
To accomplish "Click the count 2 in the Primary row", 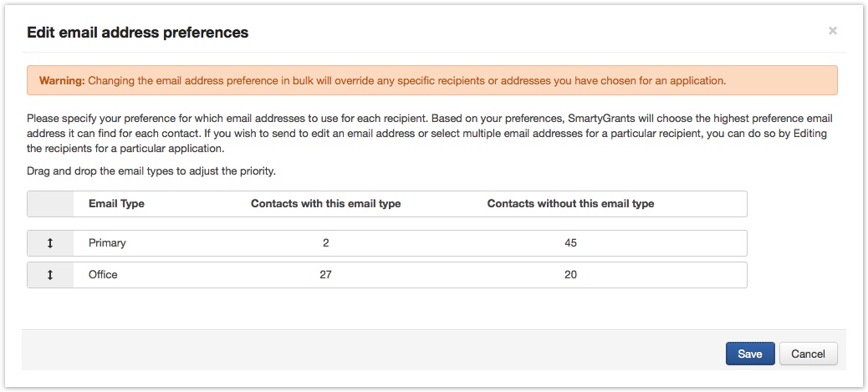I will (x=325, y=243).
